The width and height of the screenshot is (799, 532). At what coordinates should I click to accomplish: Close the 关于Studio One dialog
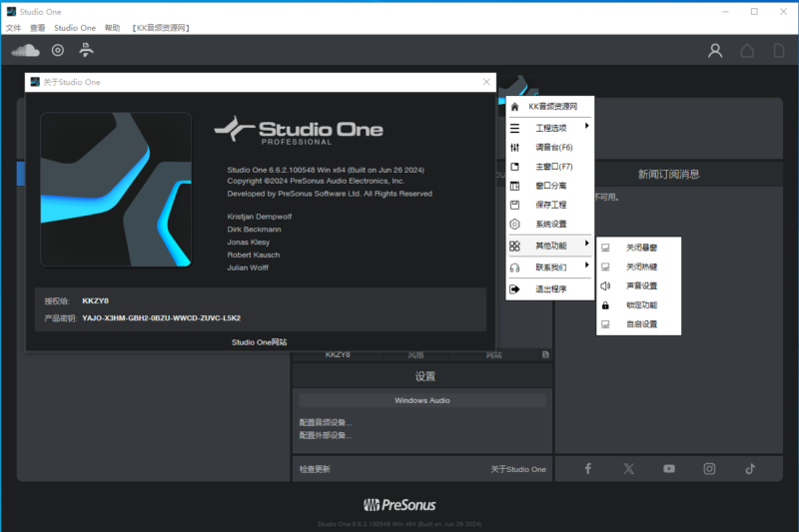click(486, 82)
